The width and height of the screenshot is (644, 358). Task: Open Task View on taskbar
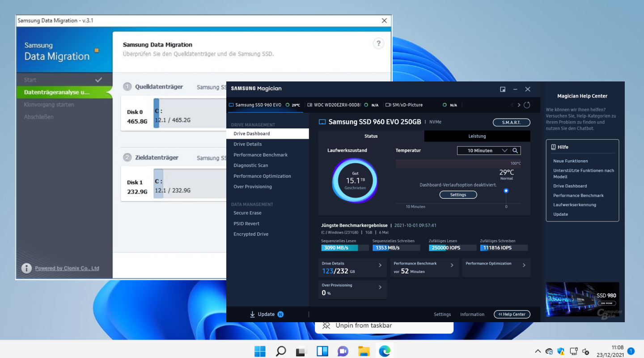(301, 351)
